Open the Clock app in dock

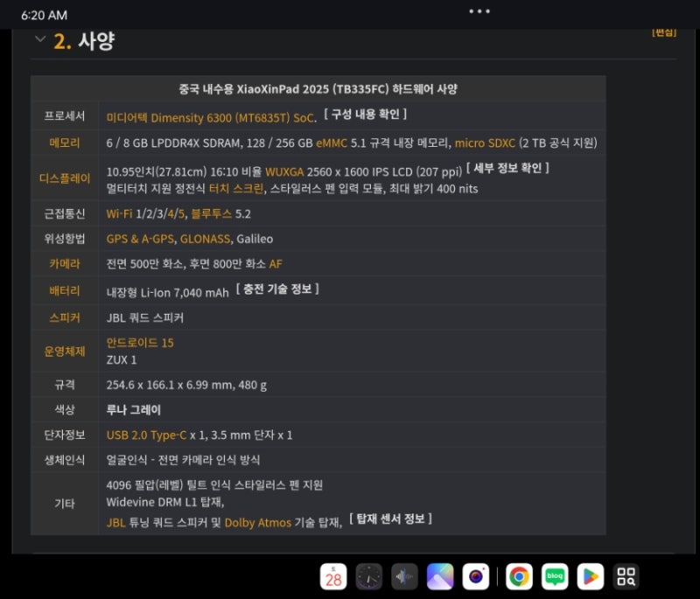coord(368,576)
